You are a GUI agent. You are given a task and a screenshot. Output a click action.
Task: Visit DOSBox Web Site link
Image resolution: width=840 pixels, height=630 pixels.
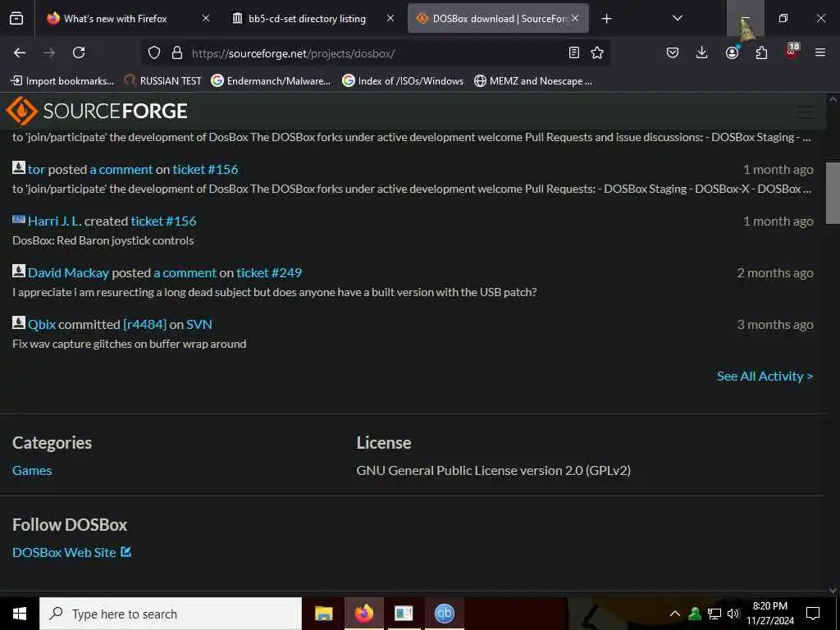[x=64, y=552]
